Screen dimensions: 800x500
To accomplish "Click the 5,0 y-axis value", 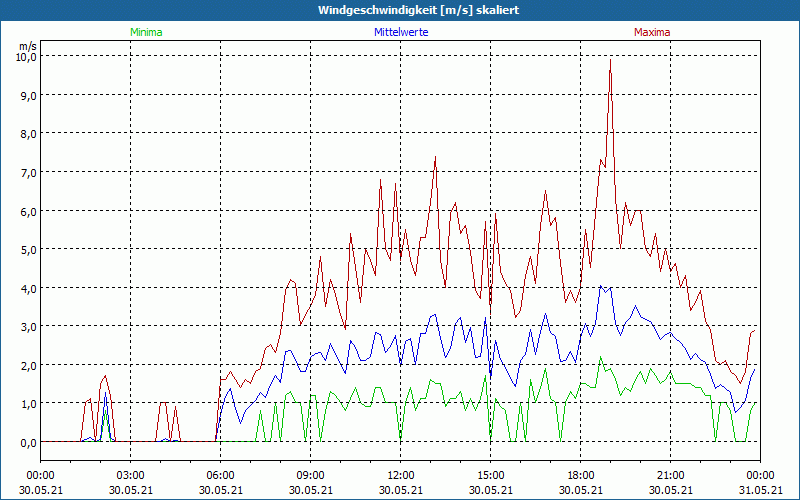I will [x=29, y=249].
